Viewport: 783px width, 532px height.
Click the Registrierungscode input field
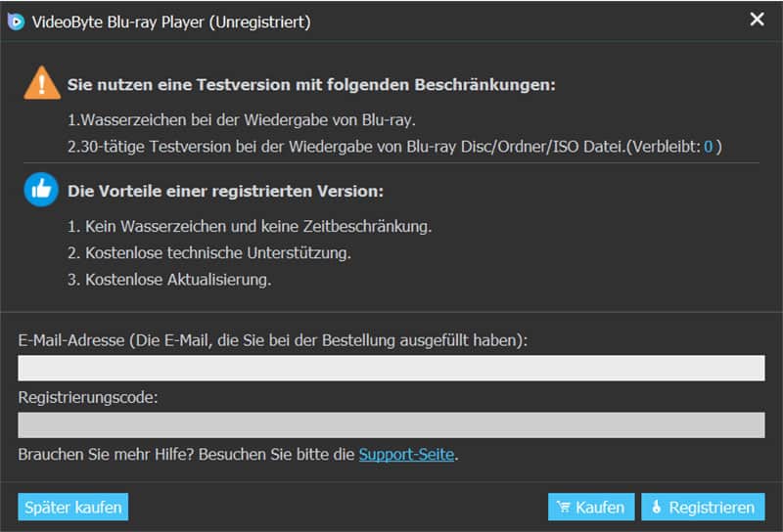(391, 425)
